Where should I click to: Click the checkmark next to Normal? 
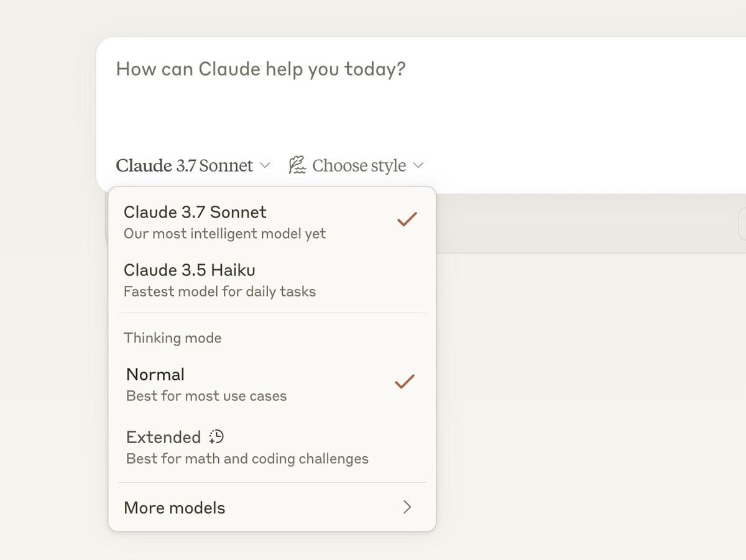405,382
